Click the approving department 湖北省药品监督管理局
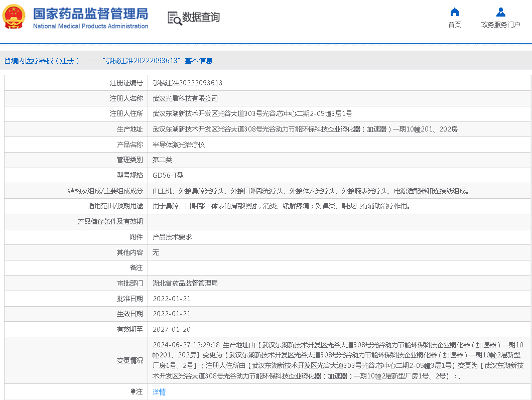 click(x=185, y=283)
